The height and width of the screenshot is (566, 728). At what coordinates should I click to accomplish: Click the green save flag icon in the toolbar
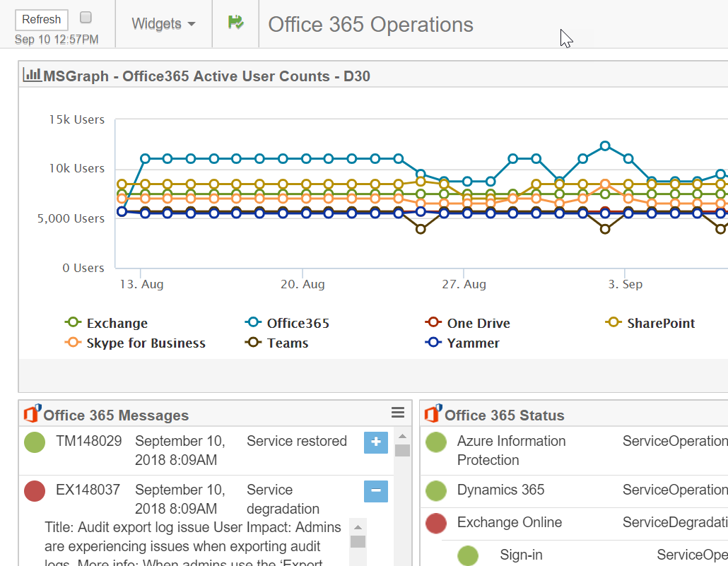(235, 22)
